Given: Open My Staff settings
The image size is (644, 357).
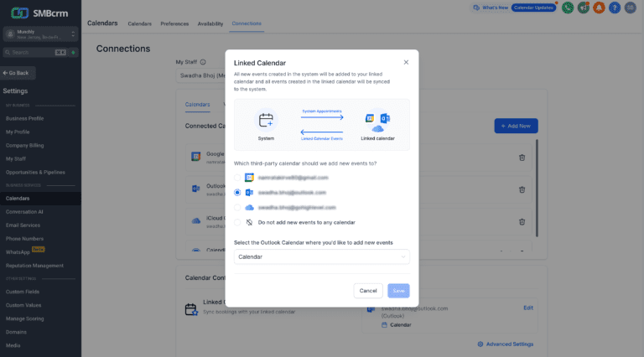Looking at the screenshot, I should coord(16,158).
